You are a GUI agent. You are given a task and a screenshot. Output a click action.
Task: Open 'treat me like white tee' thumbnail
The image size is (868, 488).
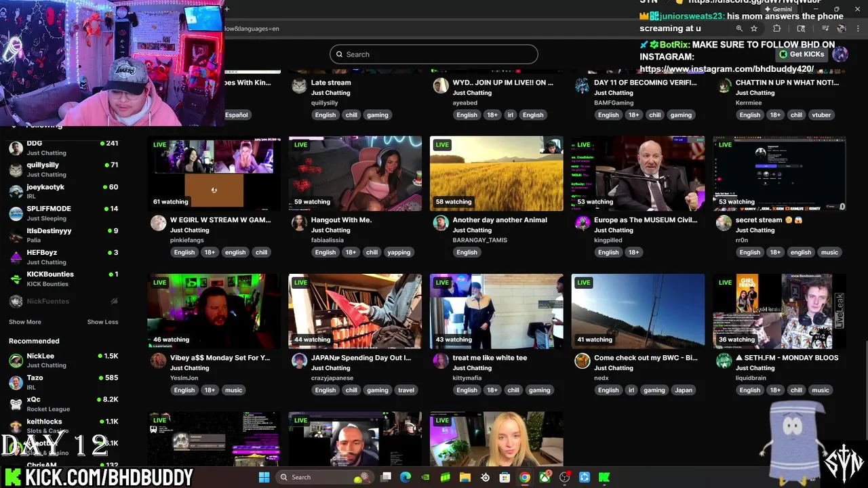pos(496,311)
